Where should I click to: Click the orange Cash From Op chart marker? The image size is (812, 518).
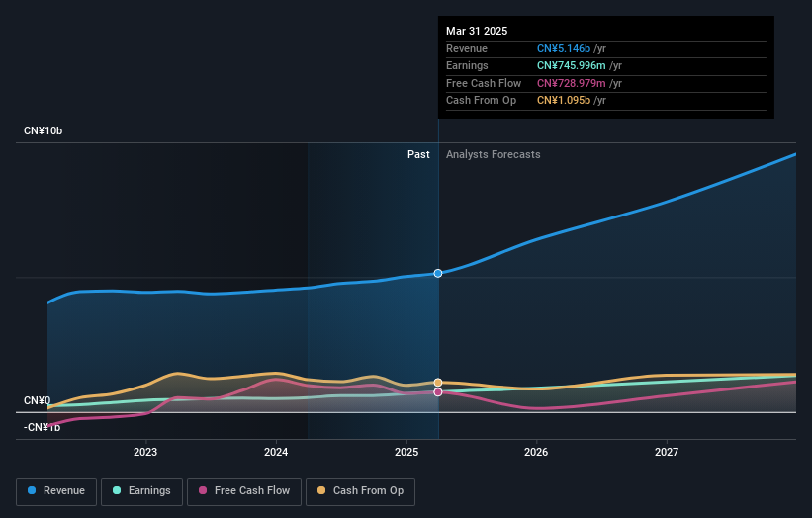pyautogui.click(x=438, y=382)
